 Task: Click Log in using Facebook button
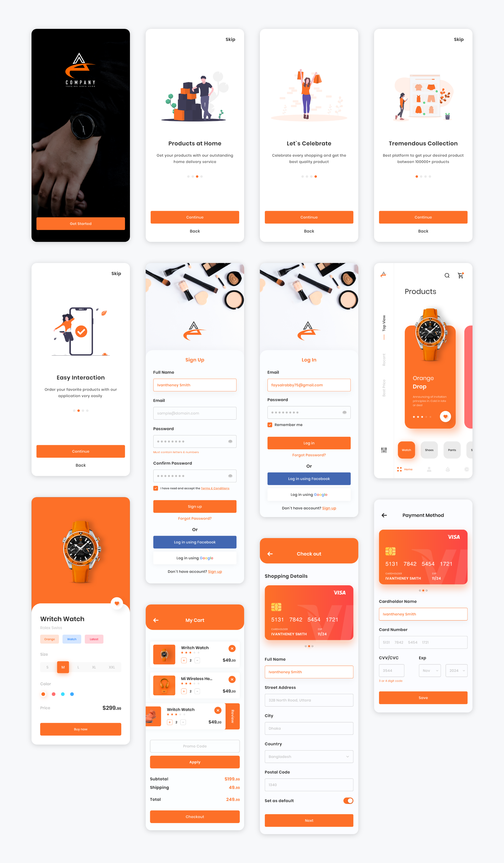[309, 477]
